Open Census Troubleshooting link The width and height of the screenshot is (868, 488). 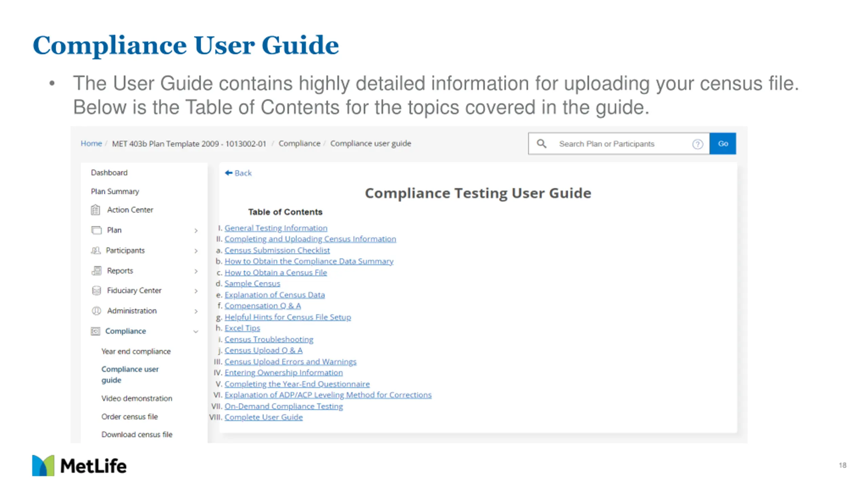tap(269, 339)
